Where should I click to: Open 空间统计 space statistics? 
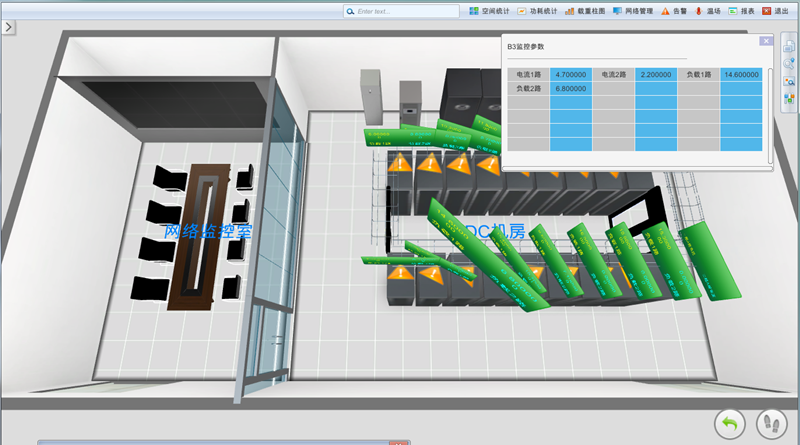(x=489, y=11)
